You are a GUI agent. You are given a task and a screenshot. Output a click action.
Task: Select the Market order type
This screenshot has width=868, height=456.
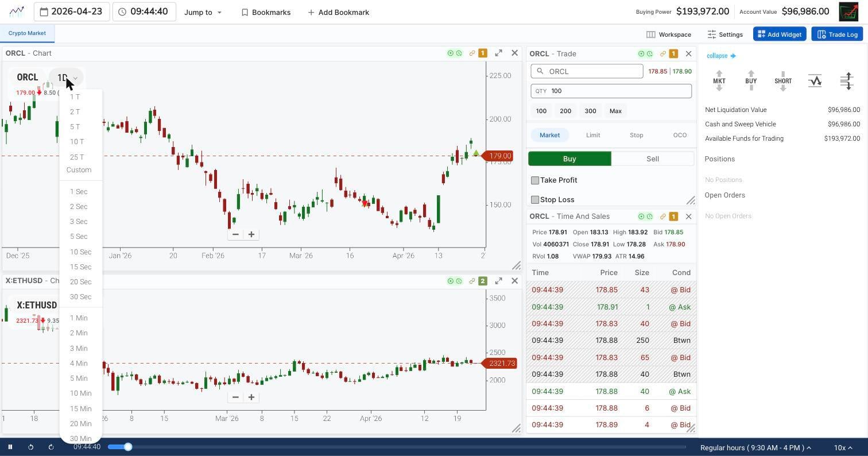(x=549, y=135)
